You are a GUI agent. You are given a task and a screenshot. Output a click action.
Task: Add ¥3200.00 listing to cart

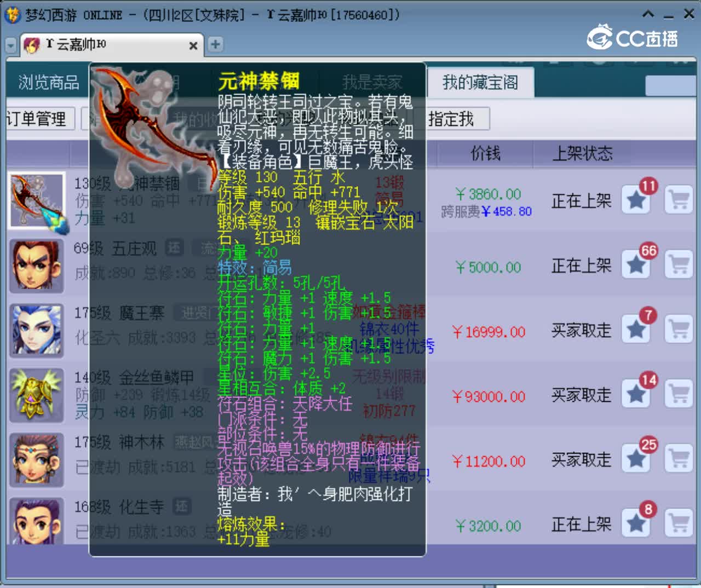(x=679, y=523)
